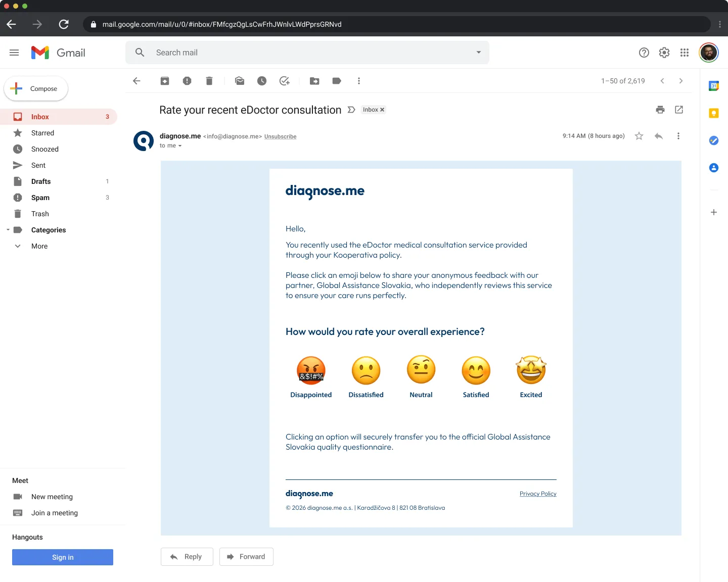This screenshot has height=582, width=728.
Task: Open the Google apps grid
Action: 685,53
